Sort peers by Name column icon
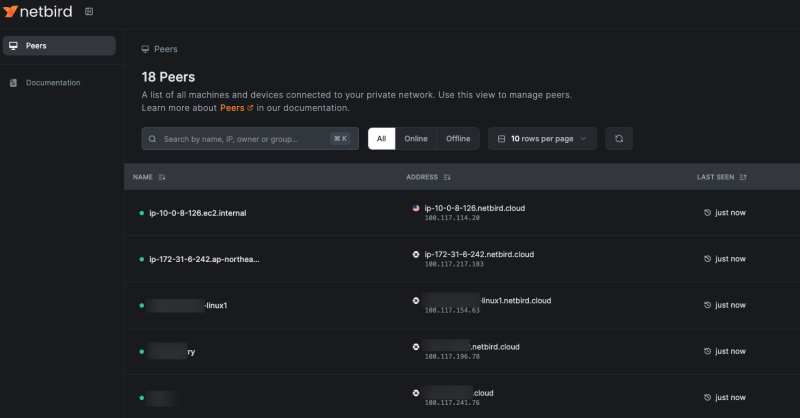Image resolution: width=800 pixels, height=418 pixels. pos(162,177)
